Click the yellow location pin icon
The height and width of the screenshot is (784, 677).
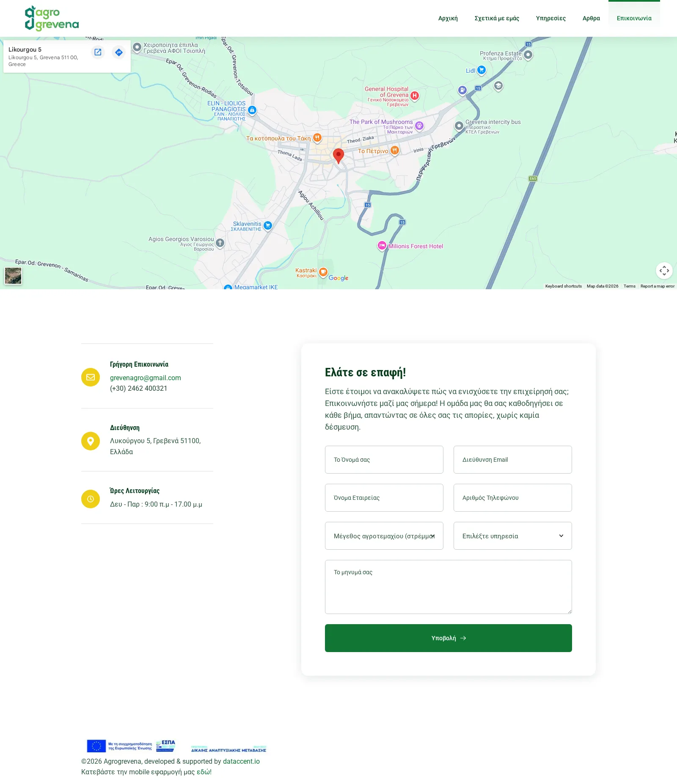point(91,441)
